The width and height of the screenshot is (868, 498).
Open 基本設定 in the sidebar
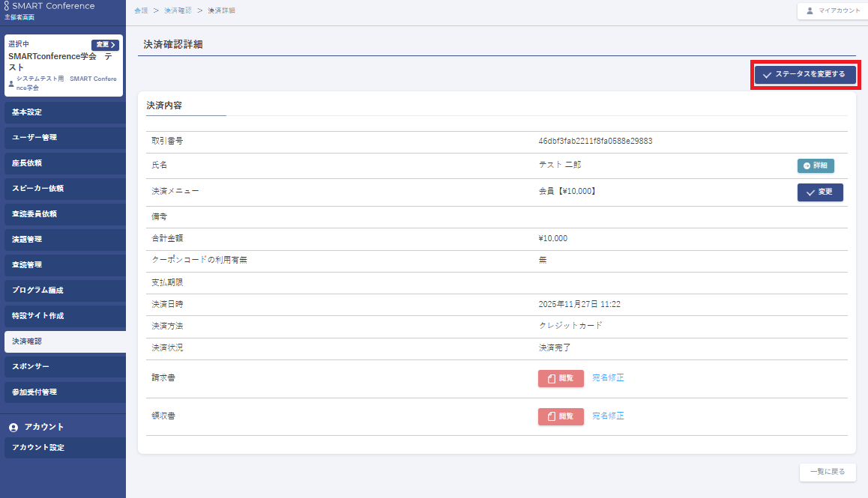(x=63, y=112)
